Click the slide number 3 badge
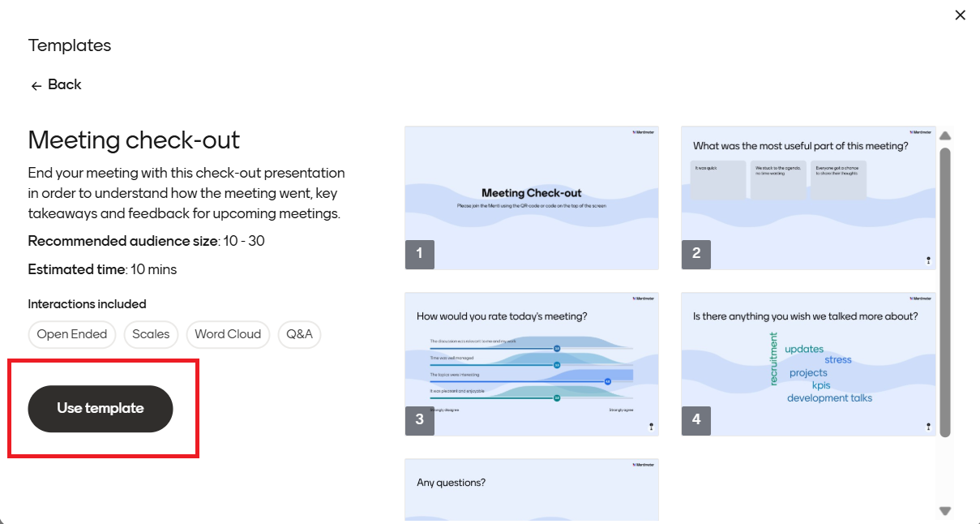The width and height of the screenshot is (980, 524). [420, 420]
